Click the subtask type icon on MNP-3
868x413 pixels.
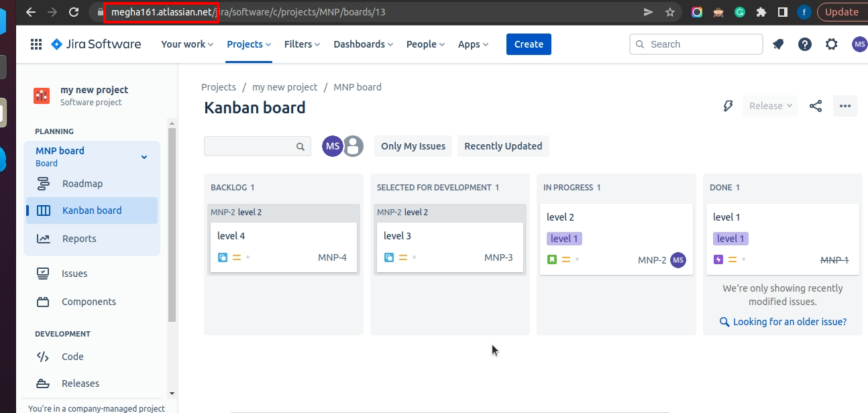(389, 257)
